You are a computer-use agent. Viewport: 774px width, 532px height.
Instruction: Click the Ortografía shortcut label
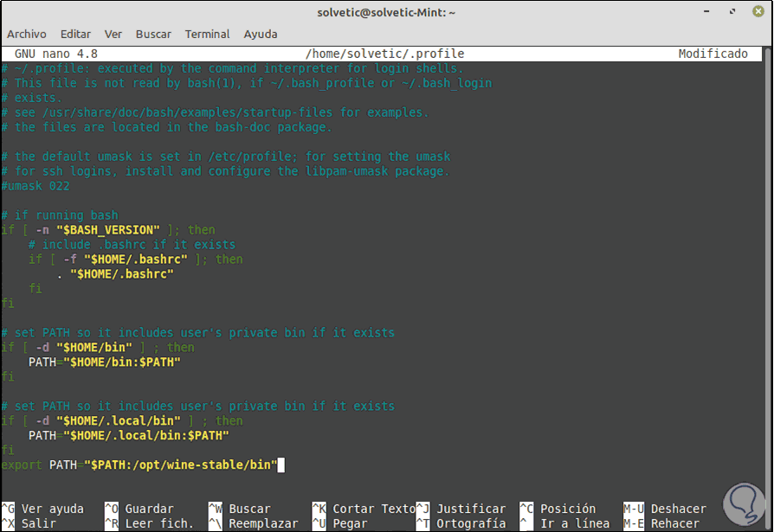471,523
